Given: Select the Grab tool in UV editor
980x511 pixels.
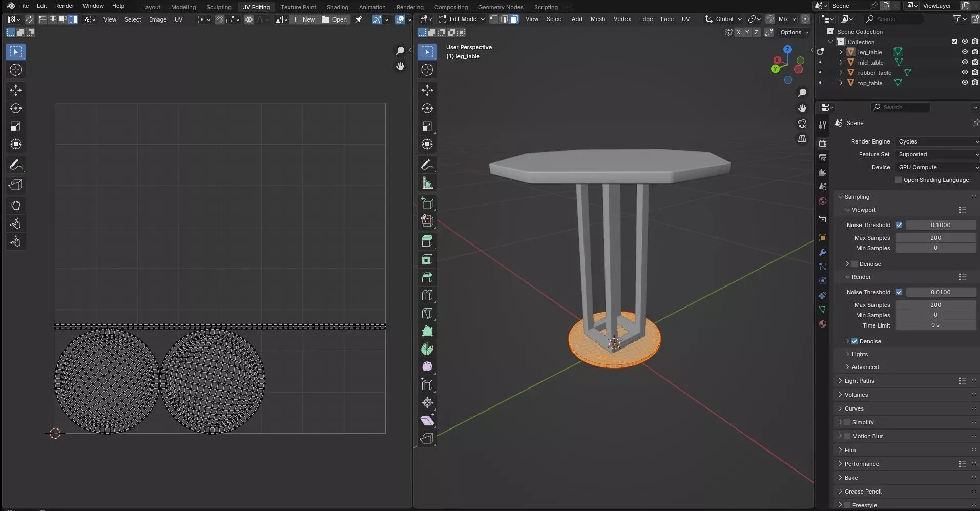Looking at the screenshot, I should pyautogui.click(x=16, y=206).
